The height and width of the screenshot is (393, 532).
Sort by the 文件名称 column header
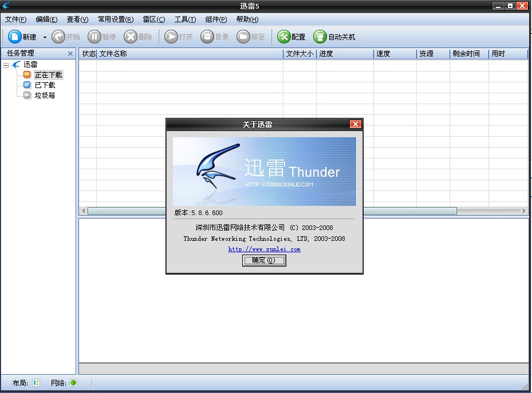coord(190,54)
